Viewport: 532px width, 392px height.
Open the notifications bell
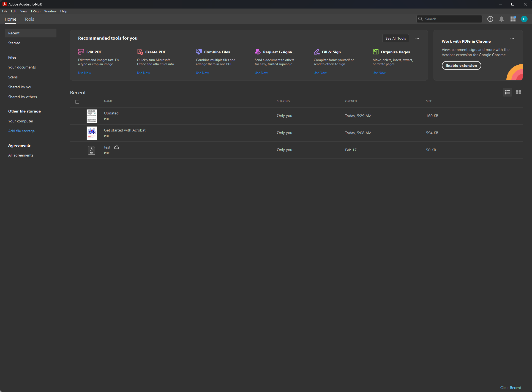pyautogui.click(x=501, y=19)
